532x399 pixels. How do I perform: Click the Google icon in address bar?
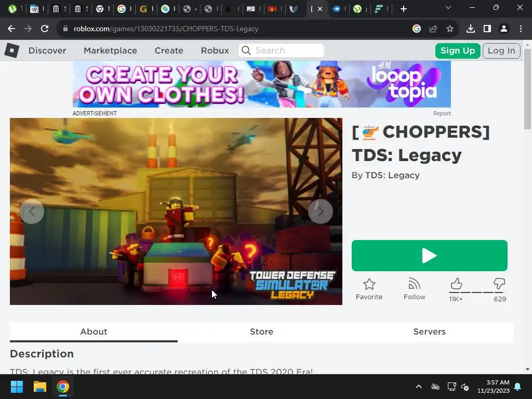coord(417,29)
